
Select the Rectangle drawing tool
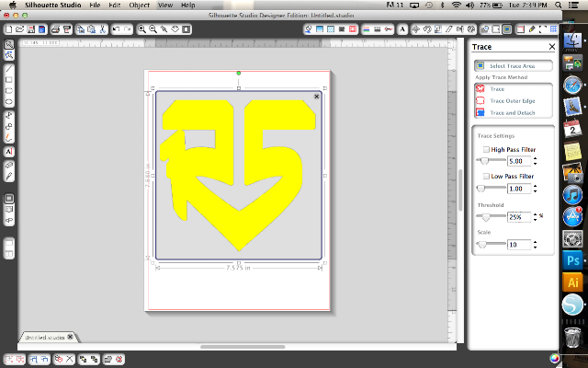[9, 80]
